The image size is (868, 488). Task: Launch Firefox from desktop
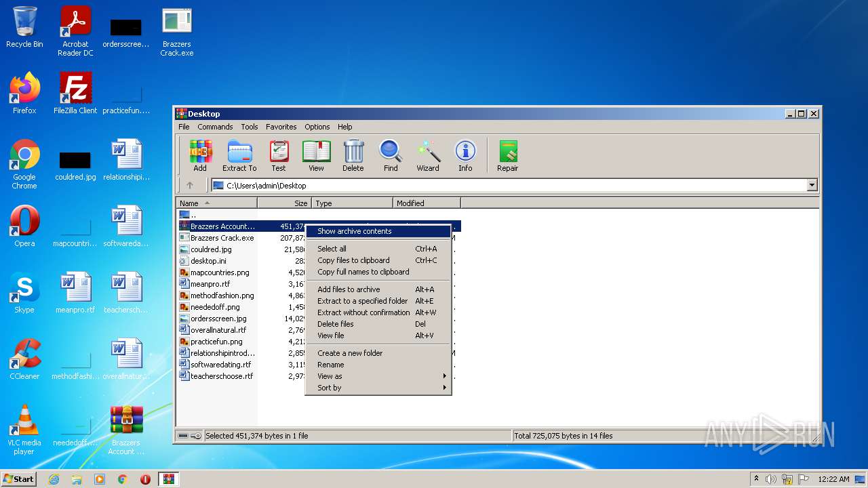pyautogui.click(x=24, y=94)
